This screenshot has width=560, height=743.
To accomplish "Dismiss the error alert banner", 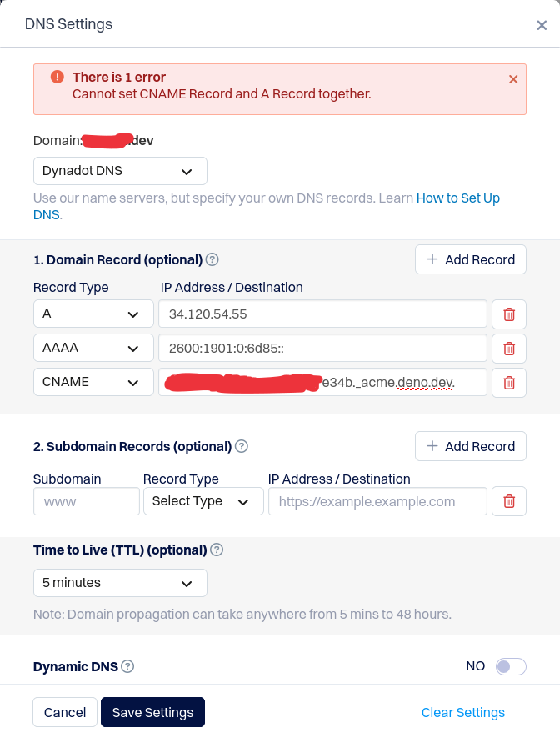I will click(513, 79).
